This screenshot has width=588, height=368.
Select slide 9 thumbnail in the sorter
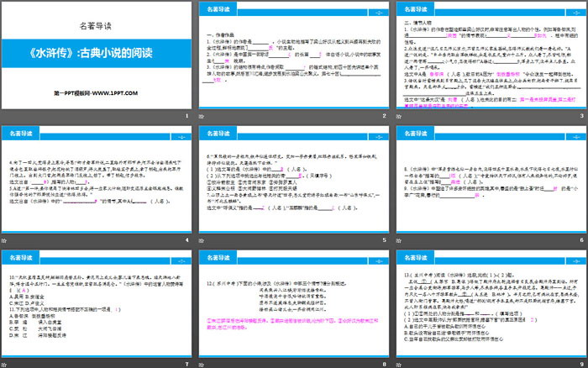pos(491,304)
